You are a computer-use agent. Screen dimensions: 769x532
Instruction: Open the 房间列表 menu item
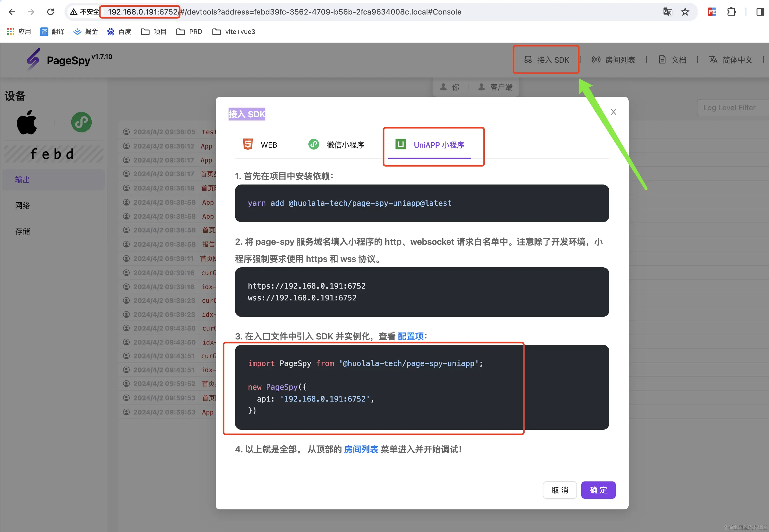[613, 60]
